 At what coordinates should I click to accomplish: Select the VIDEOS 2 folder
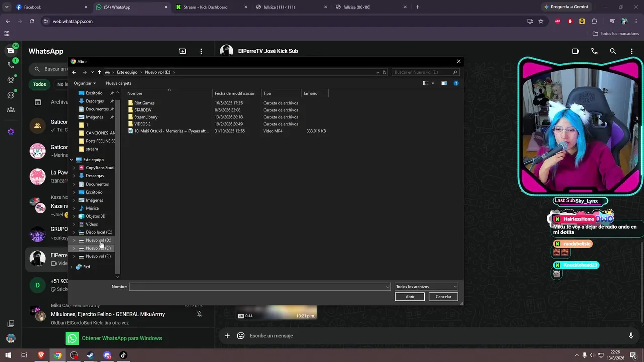142,124
